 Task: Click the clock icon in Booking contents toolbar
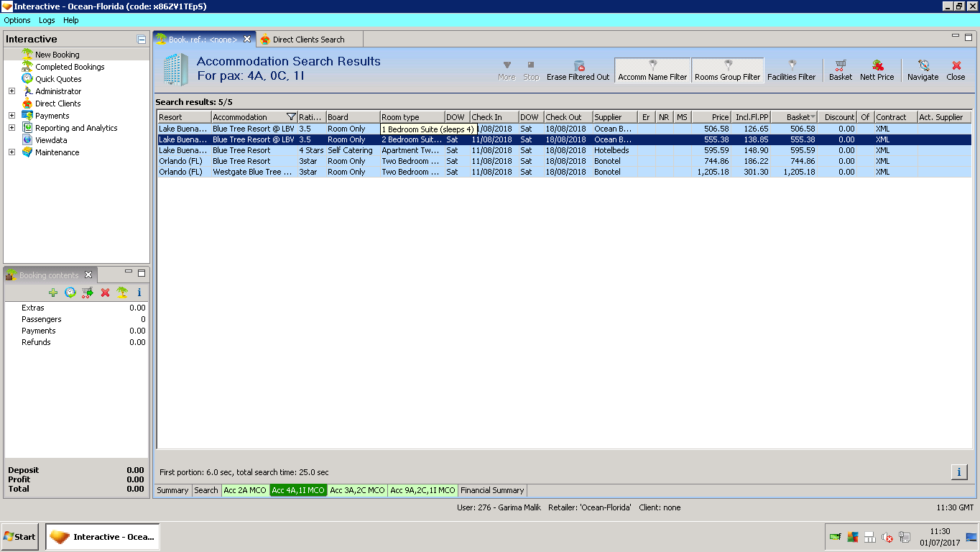click(70, 293)
